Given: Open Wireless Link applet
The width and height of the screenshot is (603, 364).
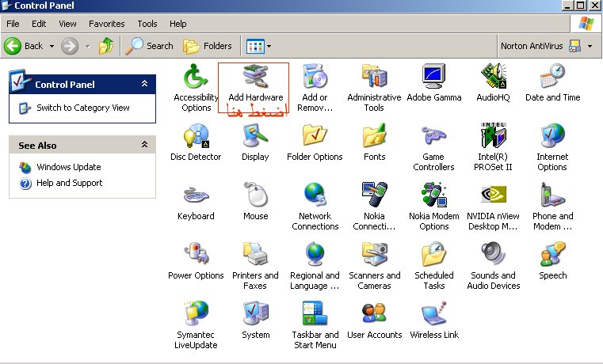Looking at the screenshot, I should (433, 320).
